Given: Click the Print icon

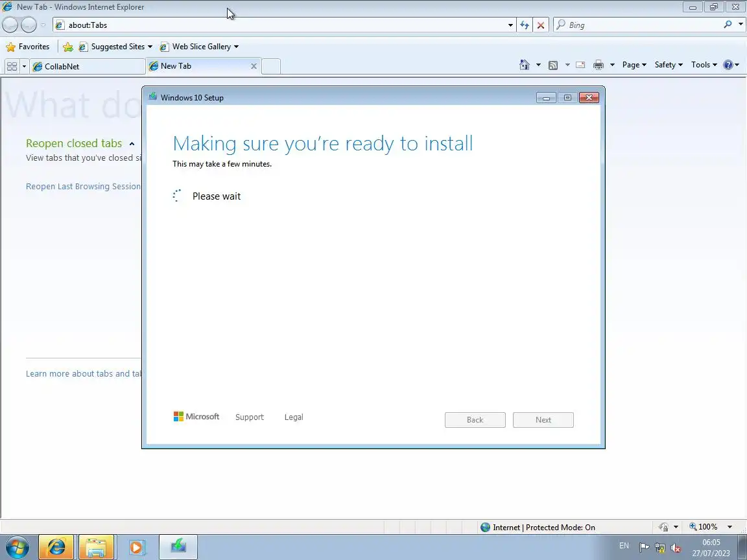Looking at the screenshot, I should [599, 65].
